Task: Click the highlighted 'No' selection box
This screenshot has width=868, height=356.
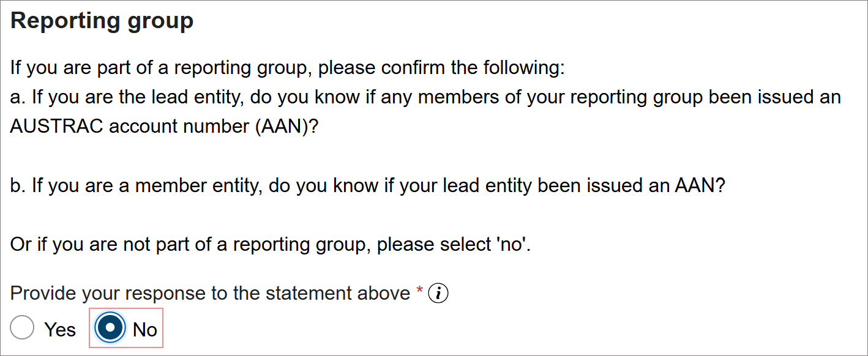Action: point(125,327)
